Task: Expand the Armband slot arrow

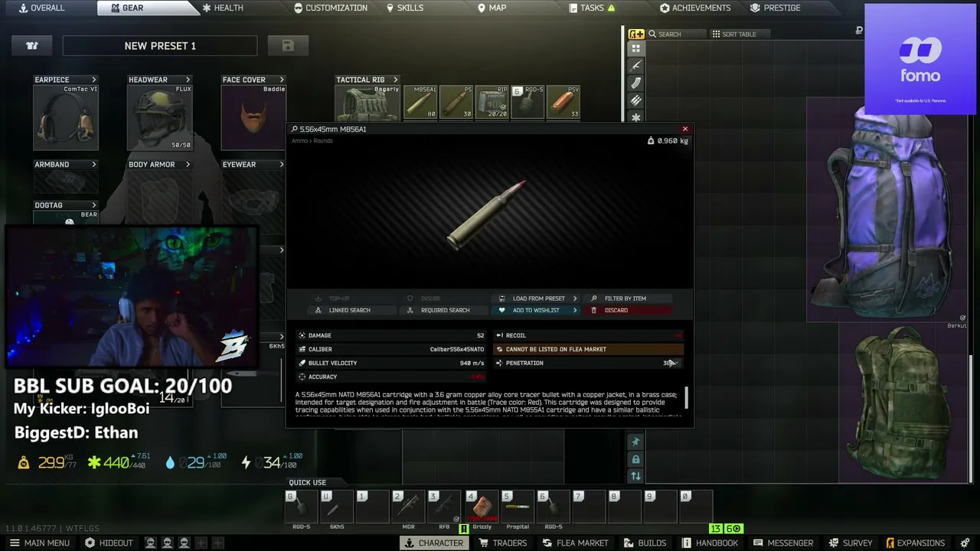Action: point(94,165)
